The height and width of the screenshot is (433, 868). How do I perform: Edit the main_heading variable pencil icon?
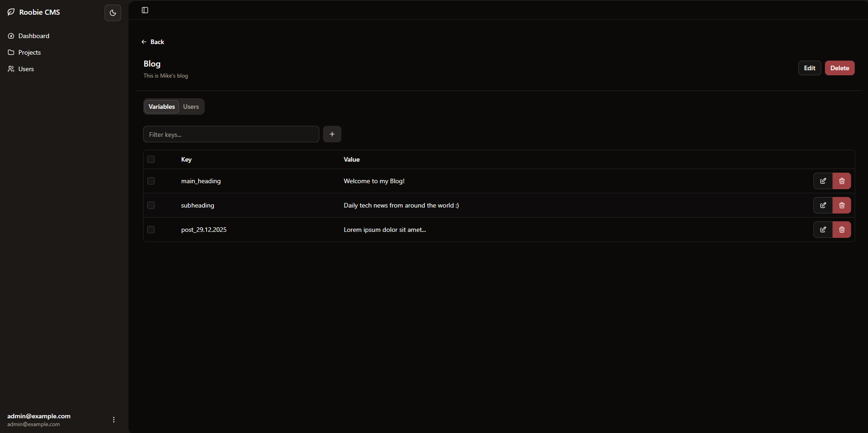823,181
